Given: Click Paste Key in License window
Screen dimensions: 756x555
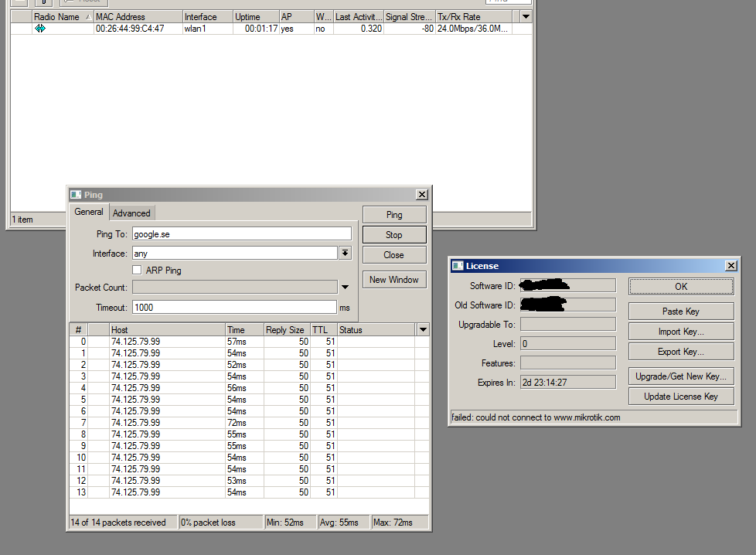Looking at the screenshot, I should pos(681,312).
